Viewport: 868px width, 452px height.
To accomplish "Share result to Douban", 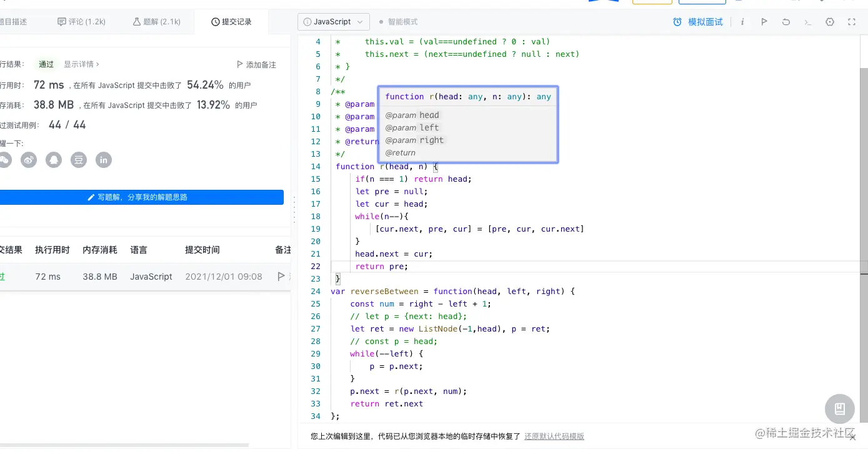I will pyautogui.click(x=79, y=160).
